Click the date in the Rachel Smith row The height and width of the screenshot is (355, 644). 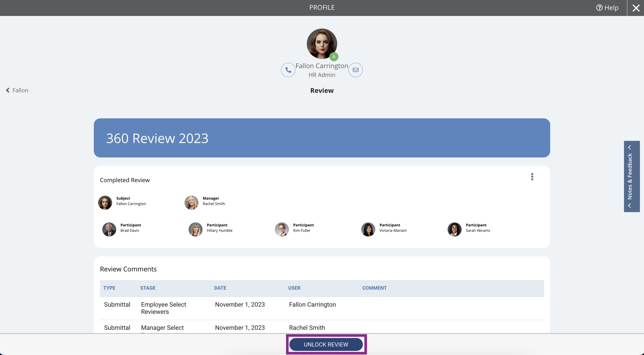(240, 328)
